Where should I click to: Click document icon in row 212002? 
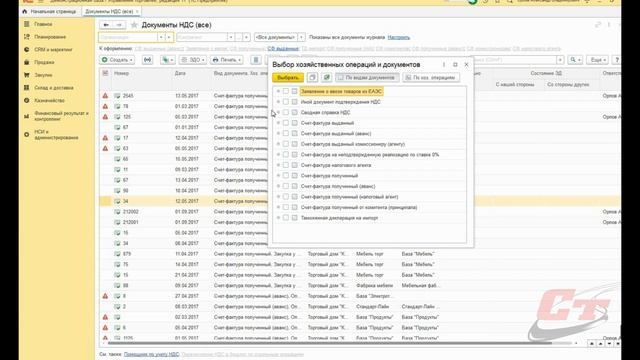117,211
